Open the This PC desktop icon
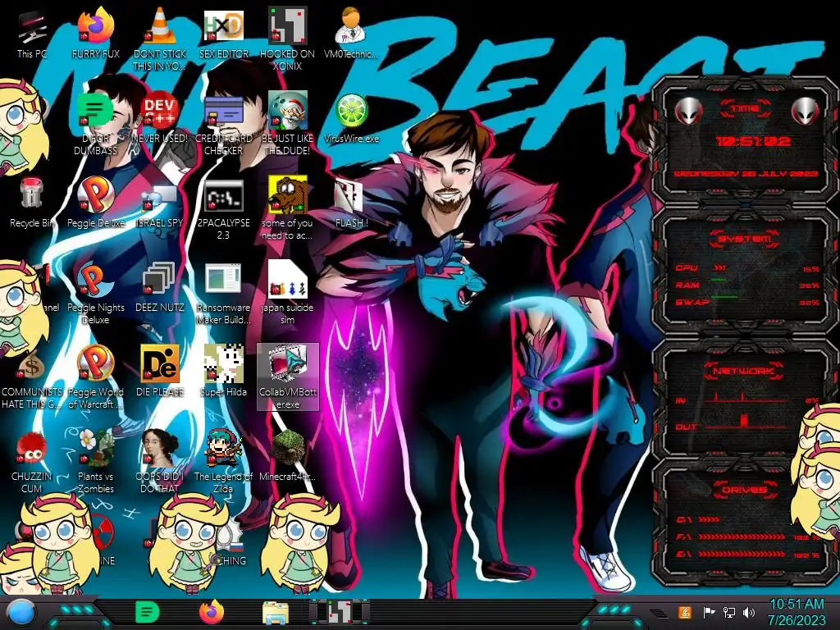 (x=32, y=32)
